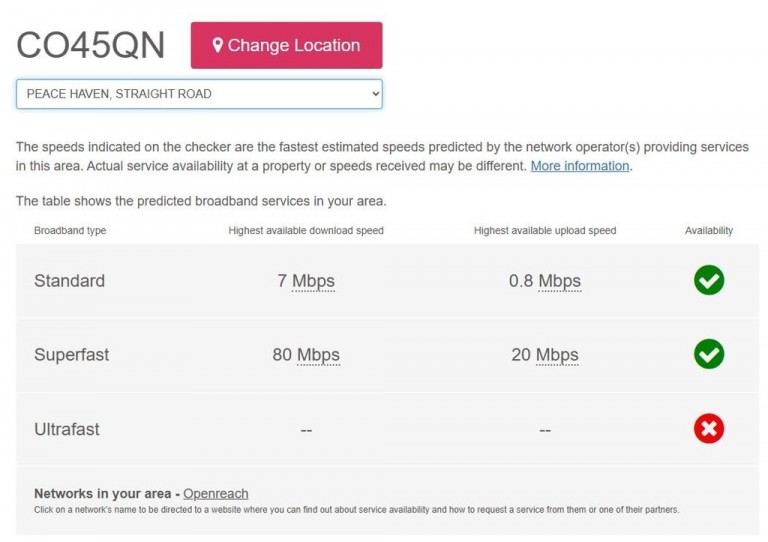Screen dimensions: 768x542
Task: Select the Ultrafast broadband type row label
Action: pos(67,429)
